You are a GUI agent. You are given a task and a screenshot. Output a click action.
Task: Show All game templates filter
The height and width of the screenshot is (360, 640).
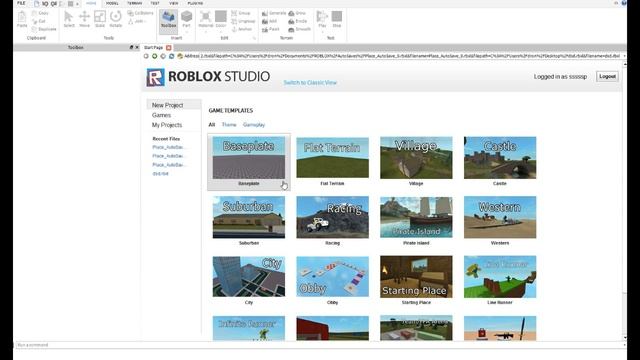point(211,124)
